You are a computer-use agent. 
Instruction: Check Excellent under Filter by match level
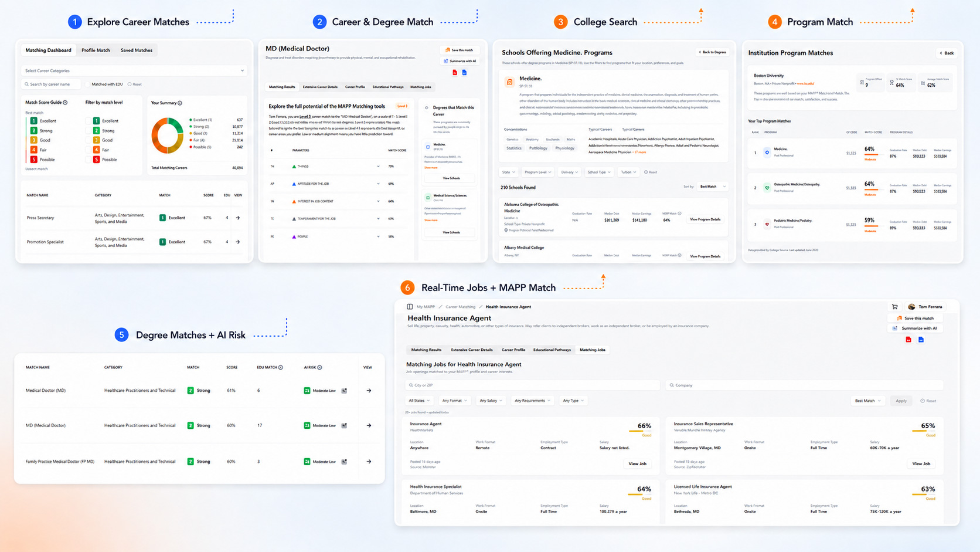click(89, 121)
